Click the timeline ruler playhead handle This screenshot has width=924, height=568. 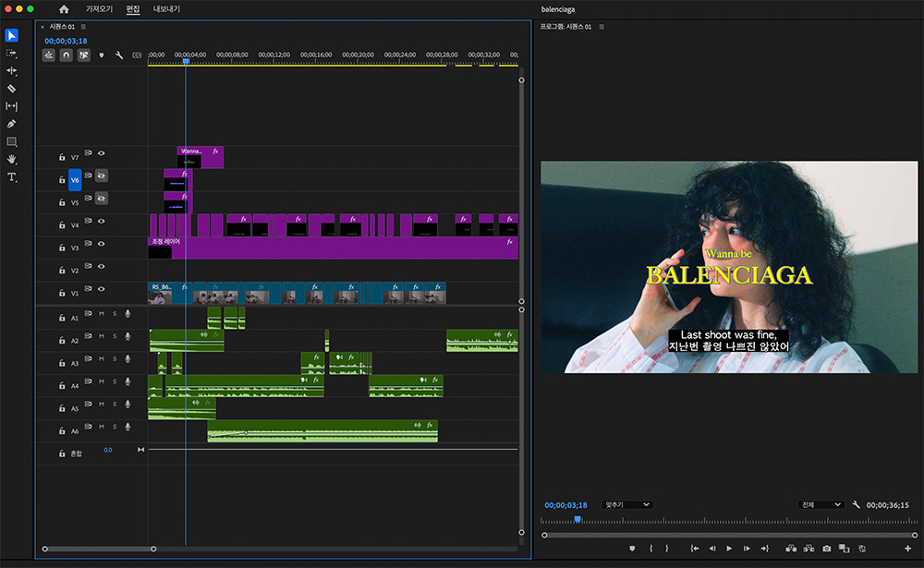tap(186, 61)
